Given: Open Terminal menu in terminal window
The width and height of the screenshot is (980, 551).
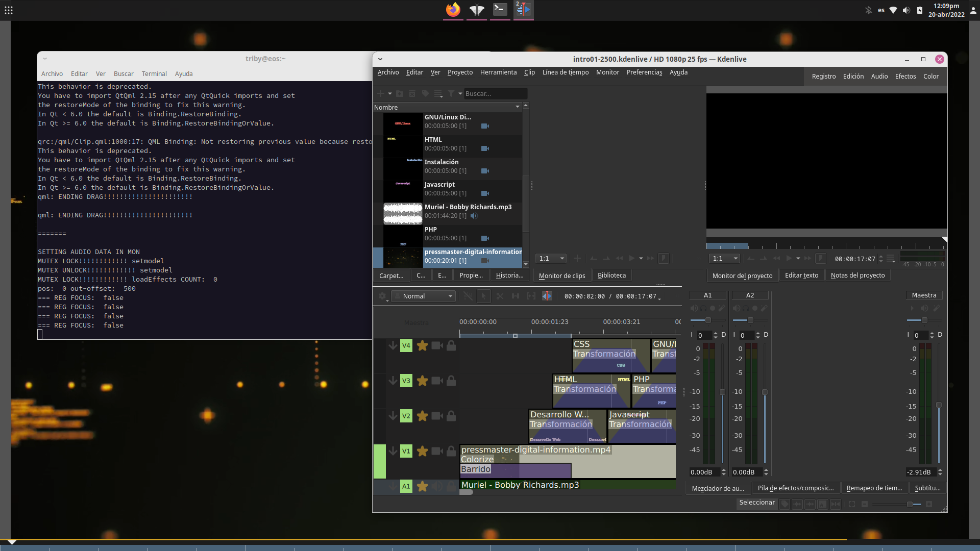Looking at the screenshot, I should (x=154, y=74).
